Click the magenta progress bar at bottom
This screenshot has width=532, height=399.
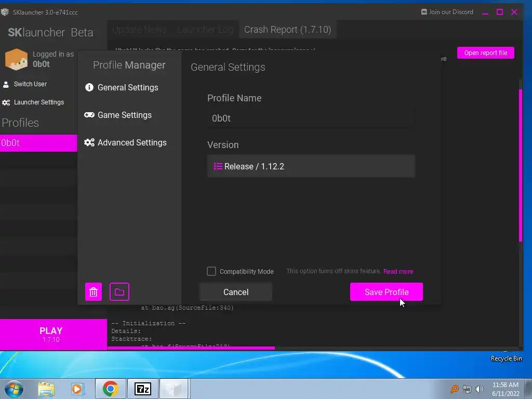pos(191,348)
